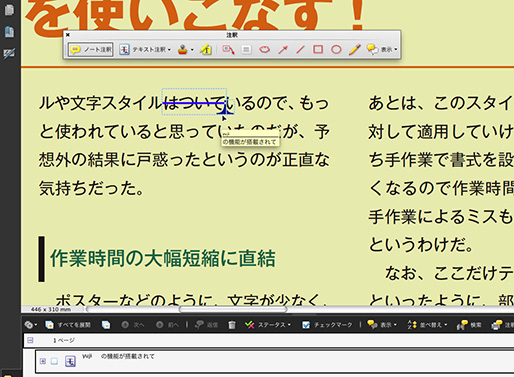Select the ノート注釈 sticky note tool
This screenshot has width=514, height=377.
tap(91, 50)
